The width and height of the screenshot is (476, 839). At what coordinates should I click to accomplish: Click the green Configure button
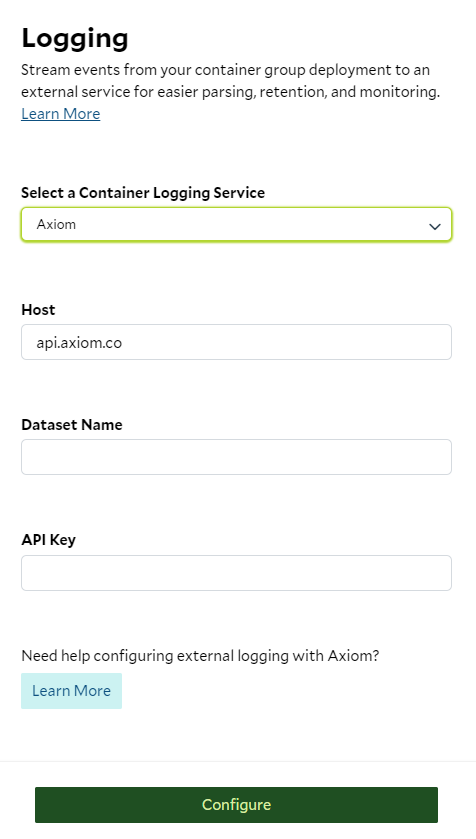coord(236,805)
